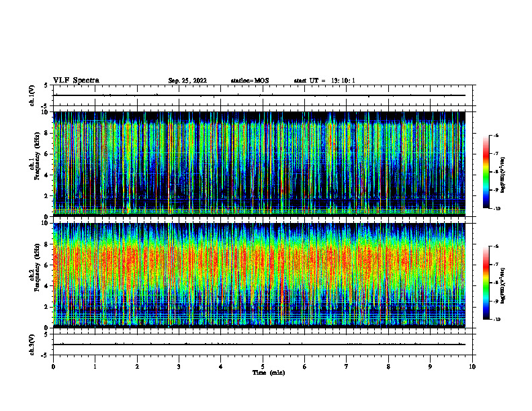Click the "-10" tick on ch.2 color bar

point(496,320)
